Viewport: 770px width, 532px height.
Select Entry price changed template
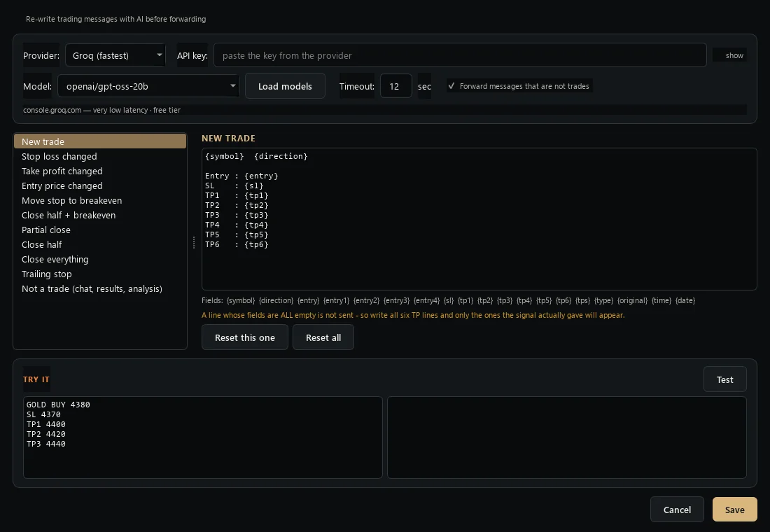99,185
